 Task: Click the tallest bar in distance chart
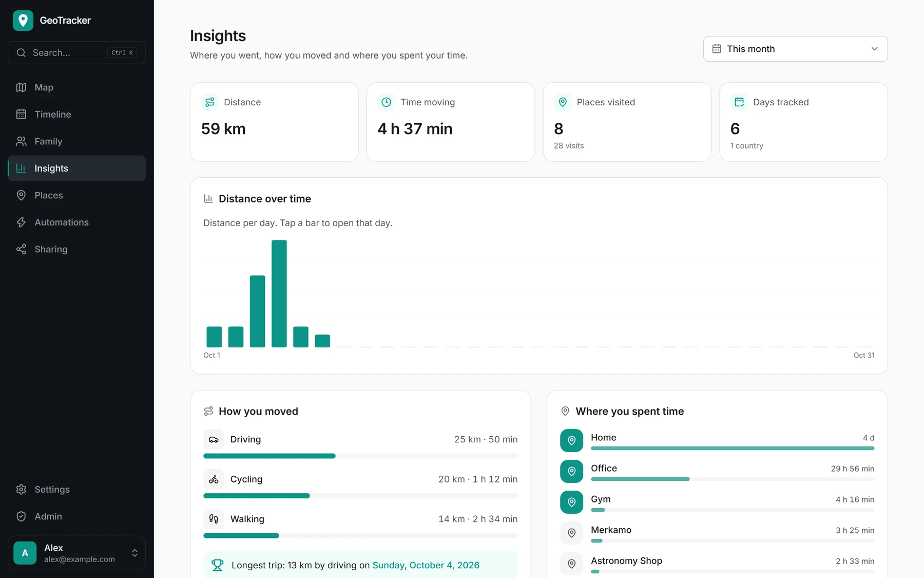pyautogui.click(x=279, y=293)
